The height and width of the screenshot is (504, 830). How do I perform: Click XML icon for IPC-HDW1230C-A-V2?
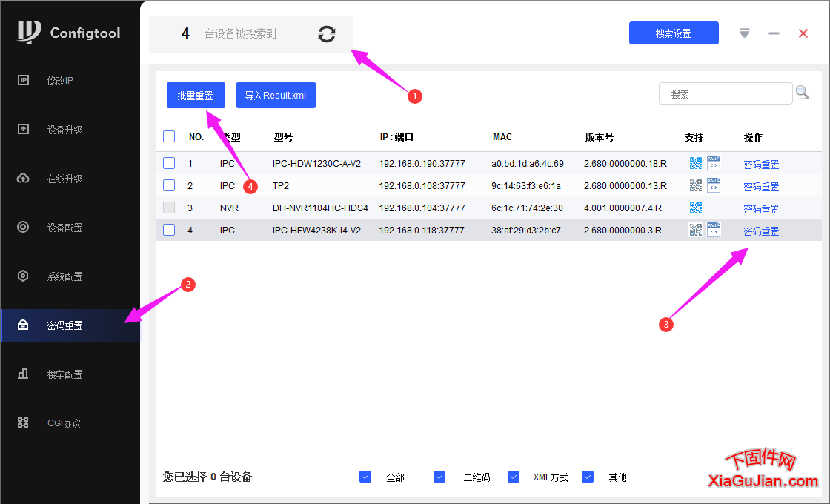(x=714, y=163)
